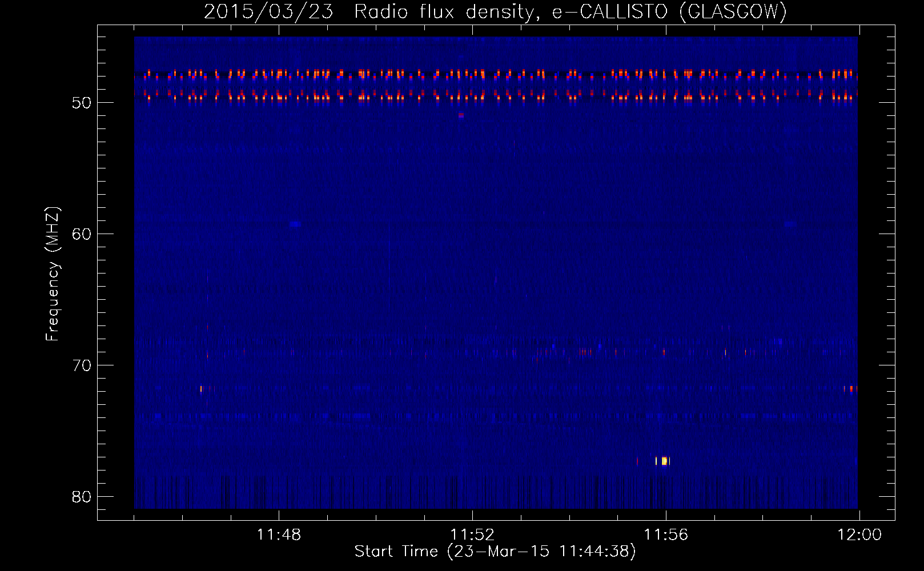
Task: Click the '50' frequency tick label
Action: pyautogui.click(x=82, y=103)
